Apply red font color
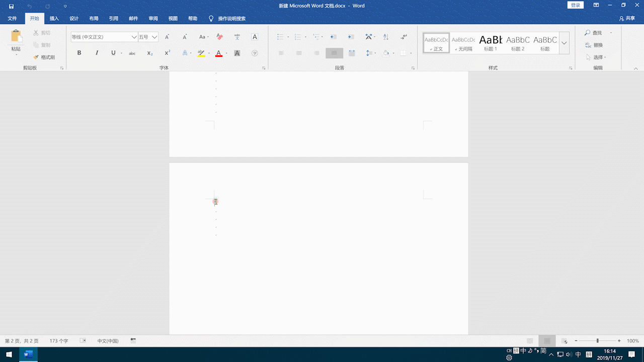 [x=218, y=53]
